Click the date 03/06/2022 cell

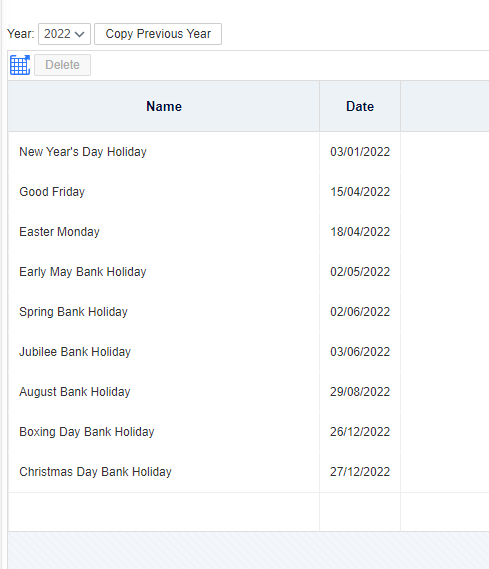point(360,352)
